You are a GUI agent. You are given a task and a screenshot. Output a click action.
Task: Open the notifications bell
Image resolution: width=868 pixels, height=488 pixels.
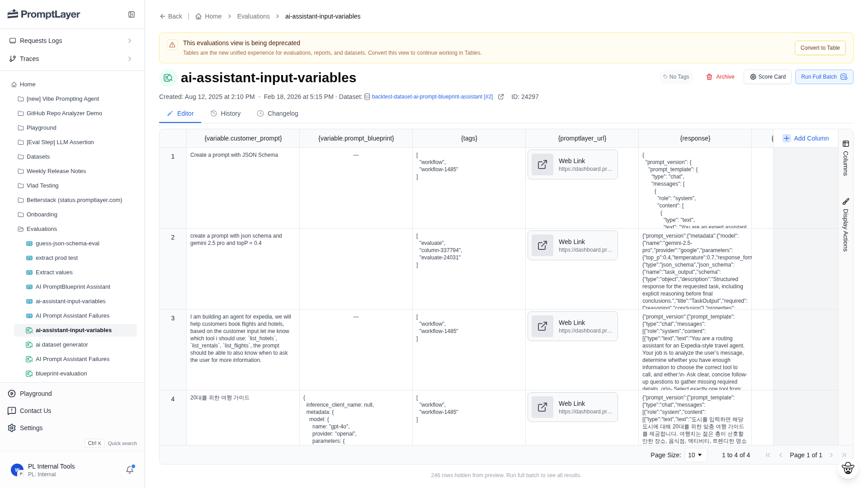coord(130,470)
